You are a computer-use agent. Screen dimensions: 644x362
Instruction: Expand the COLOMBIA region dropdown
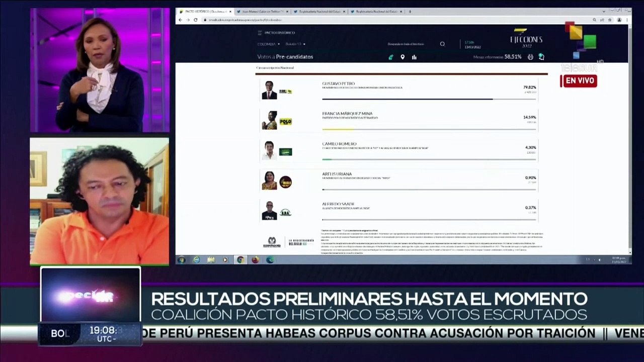point(269,44)
